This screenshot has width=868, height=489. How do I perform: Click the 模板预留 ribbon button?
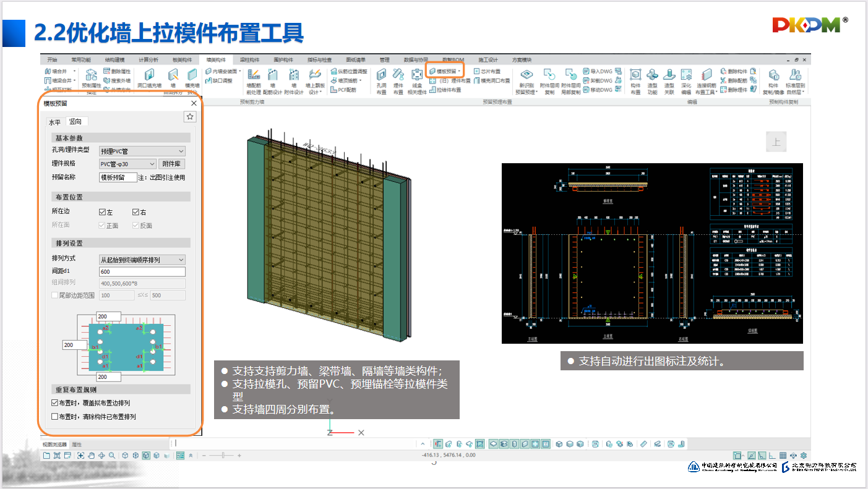coord(445,71)
